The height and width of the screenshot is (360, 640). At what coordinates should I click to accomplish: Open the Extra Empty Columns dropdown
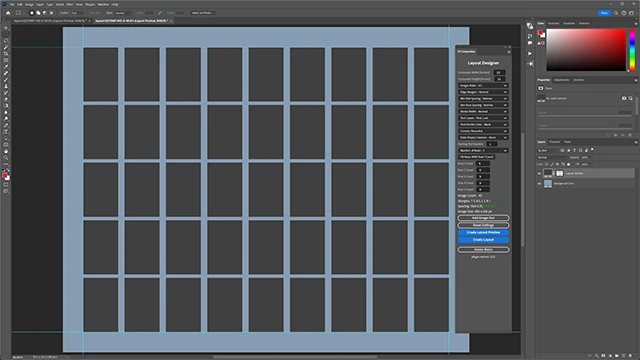pos(483,138)
